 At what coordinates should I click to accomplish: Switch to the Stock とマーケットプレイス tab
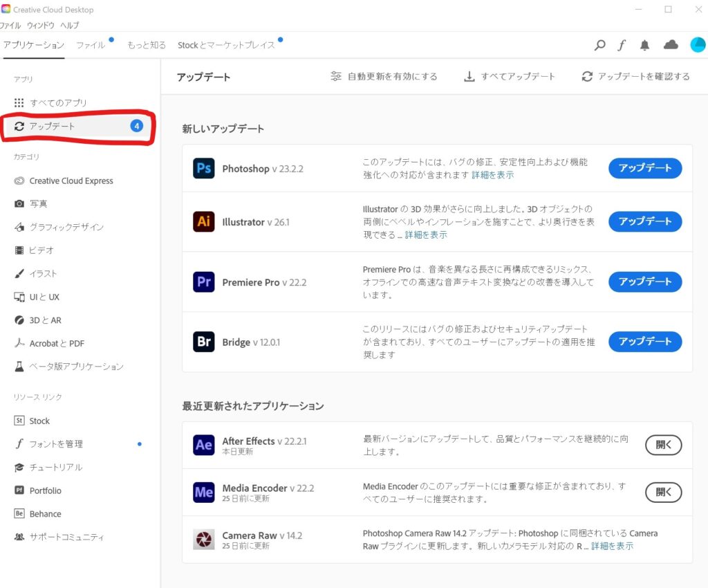(226, 45)
